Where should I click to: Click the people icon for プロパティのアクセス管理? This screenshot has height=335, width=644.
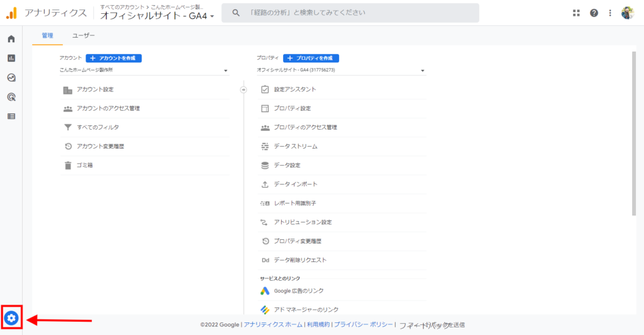(x=265, y=128)
